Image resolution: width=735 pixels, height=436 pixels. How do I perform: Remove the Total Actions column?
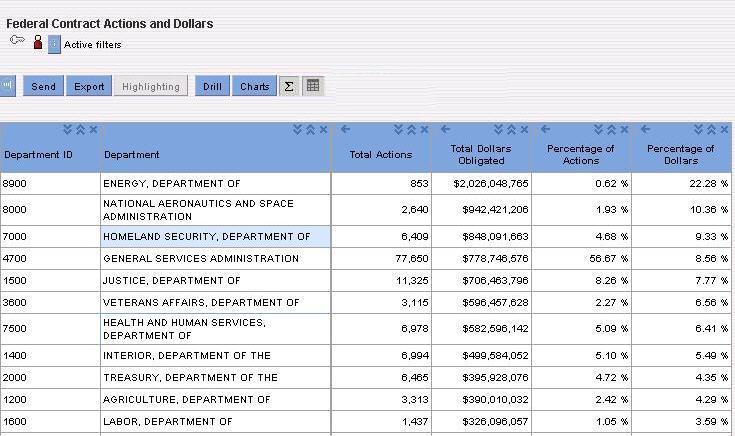click(x=424, y=129)
